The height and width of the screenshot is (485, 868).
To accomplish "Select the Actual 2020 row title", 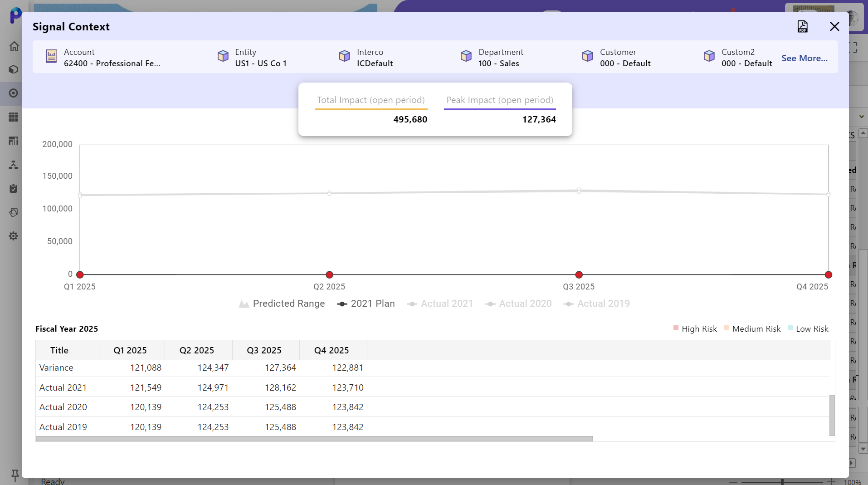I will point(63,407).
